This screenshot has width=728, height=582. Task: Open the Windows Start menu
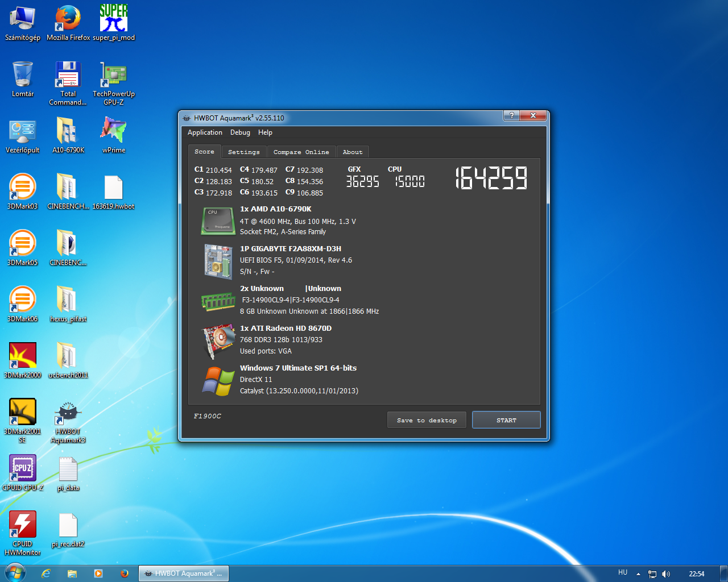click(x=15, y=573)
